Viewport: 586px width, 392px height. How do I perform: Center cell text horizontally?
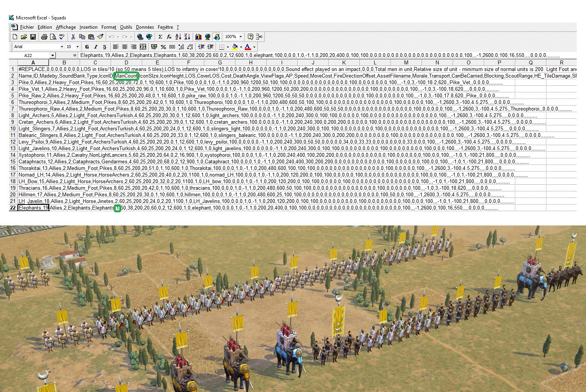tap(124, 47)
